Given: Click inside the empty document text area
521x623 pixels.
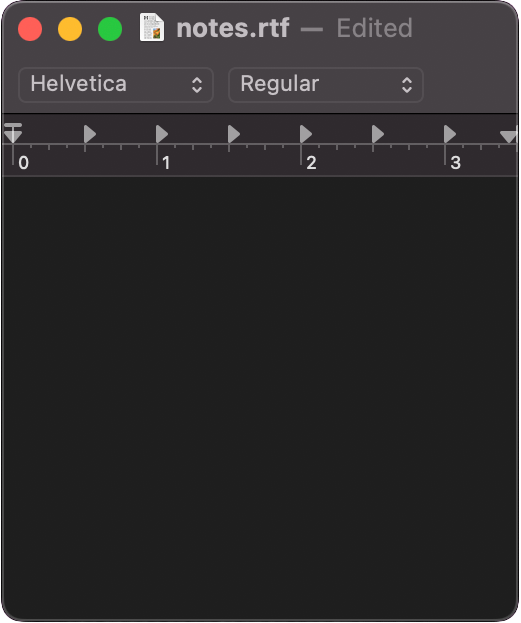Looking at the screenshot, I should tap(260, 397).
